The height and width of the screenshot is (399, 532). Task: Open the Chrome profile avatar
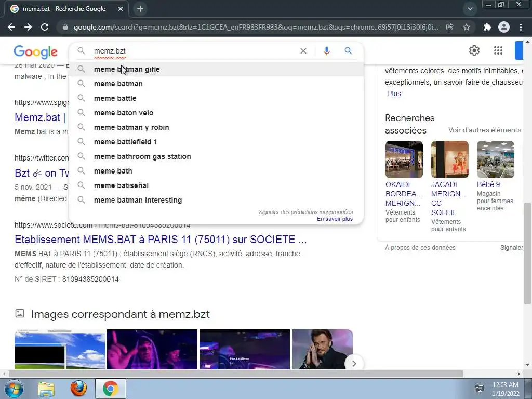(x=504, y=27)
